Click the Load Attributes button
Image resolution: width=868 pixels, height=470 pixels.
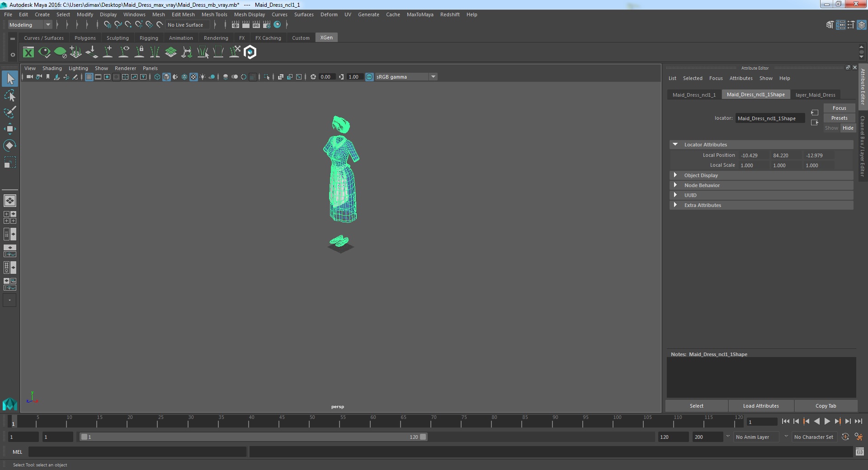761,406
